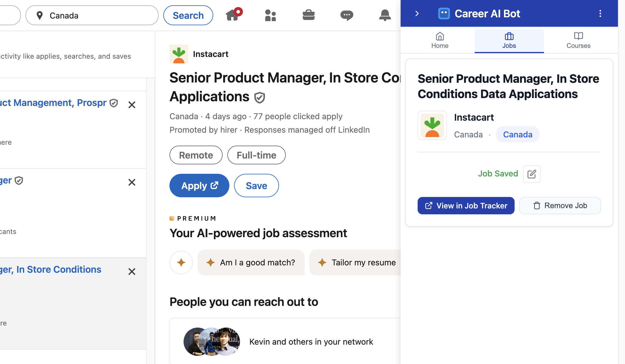This screenshot has width=625, height=364.
Task: Click Am I a good match?
Action: click(x=251, y=262)
